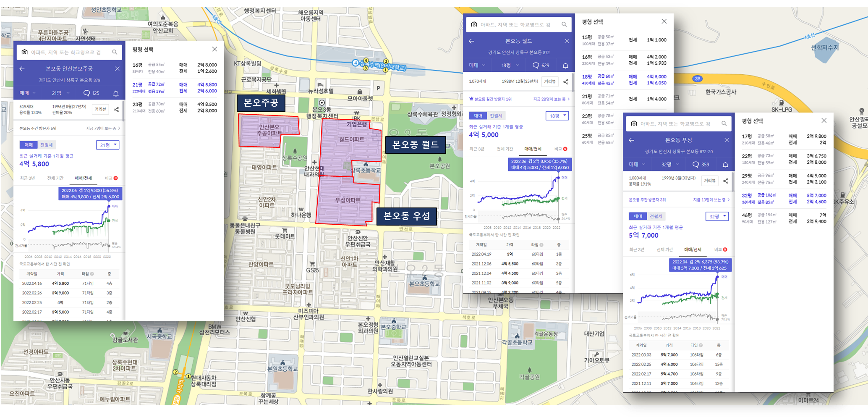Viewport: 868px width, 420px height.
Task: Switch to 전월세 in 안산본오주공 panel
Action: (46, 145)
